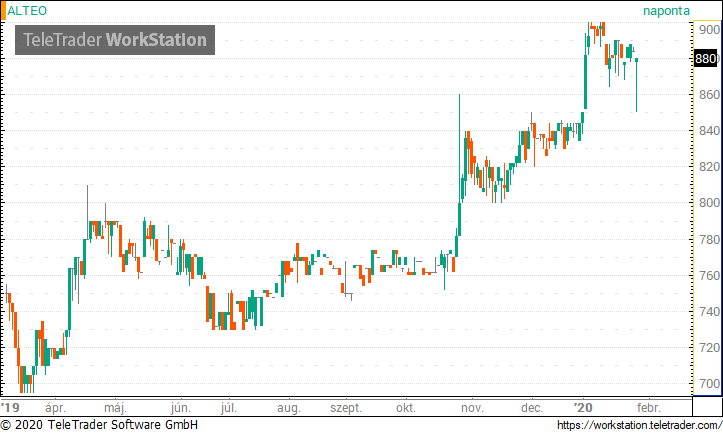This screenshot has width=723, height=434.
Task: Click the febr. month label
Action: [x=649, y=408]
